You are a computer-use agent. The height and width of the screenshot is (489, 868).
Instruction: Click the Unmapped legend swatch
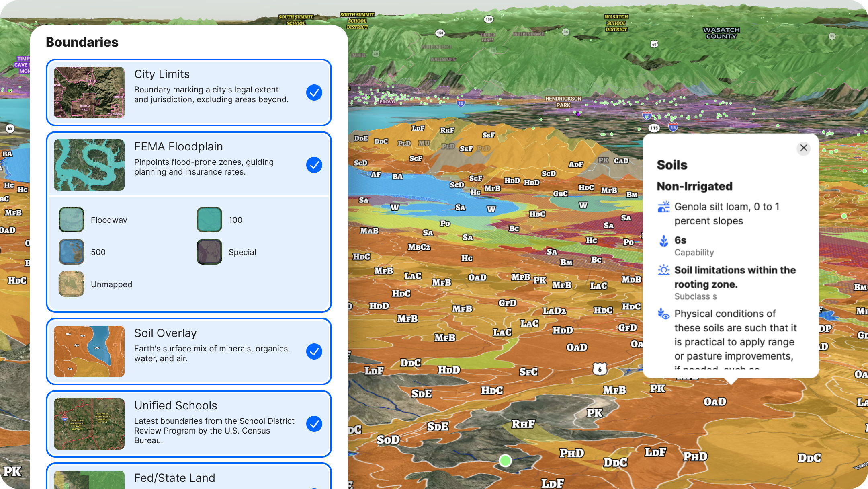click(x=72, y=284)
